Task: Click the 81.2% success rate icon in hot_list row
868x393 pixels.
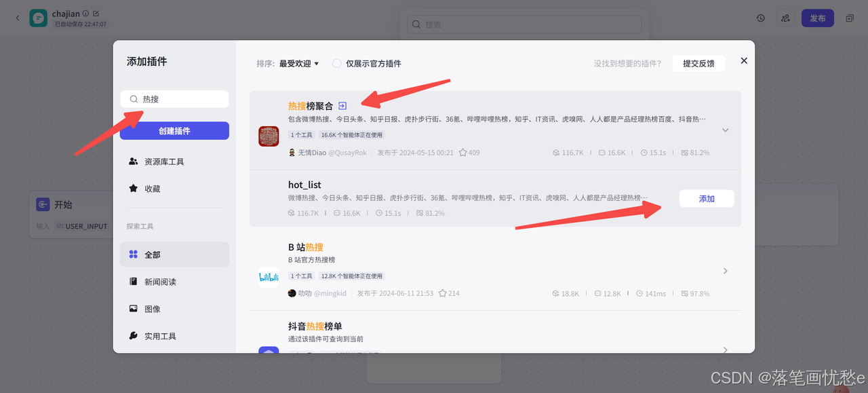Action: [419, 213]
